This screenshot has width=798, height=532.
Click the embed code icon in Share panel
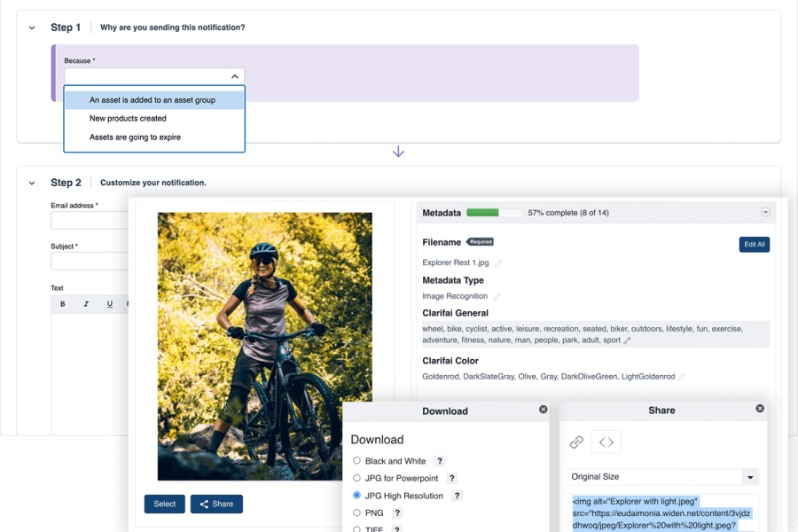point(606,442)
